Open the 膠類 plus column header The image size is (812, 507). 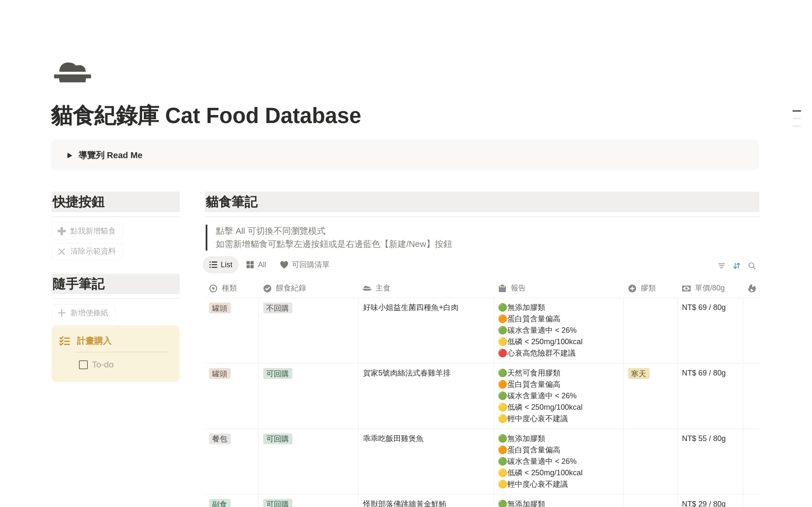(642, 288)
